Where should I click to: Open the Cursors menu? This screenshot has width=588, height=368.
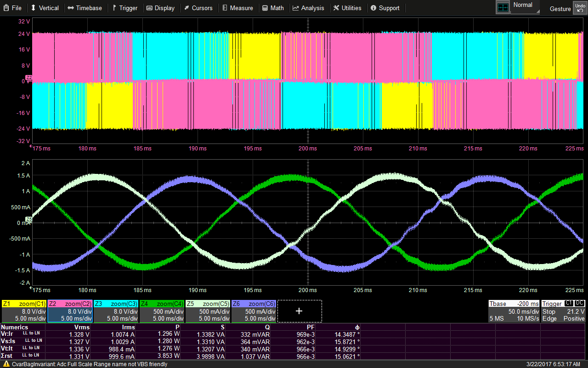coord(198,8)
